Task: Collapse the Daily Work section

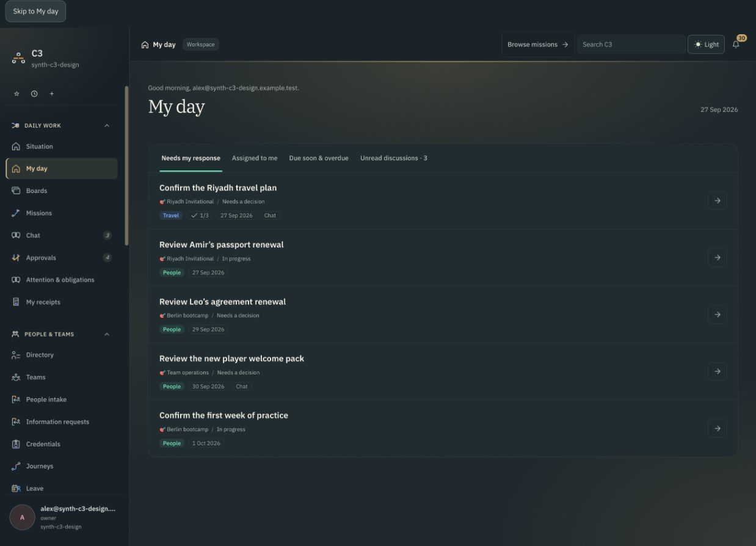Action: (107, 126)
